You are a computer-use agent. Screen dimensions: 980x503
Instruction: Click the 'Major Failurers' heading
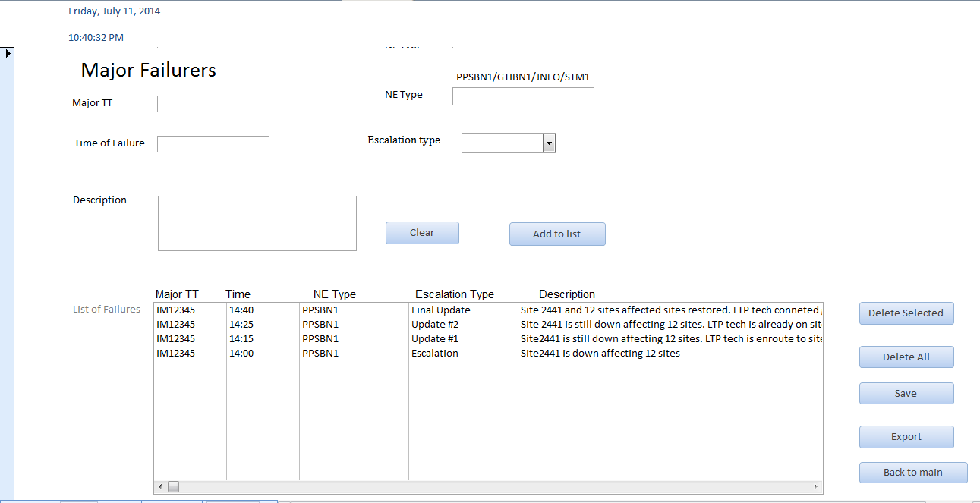149,71
